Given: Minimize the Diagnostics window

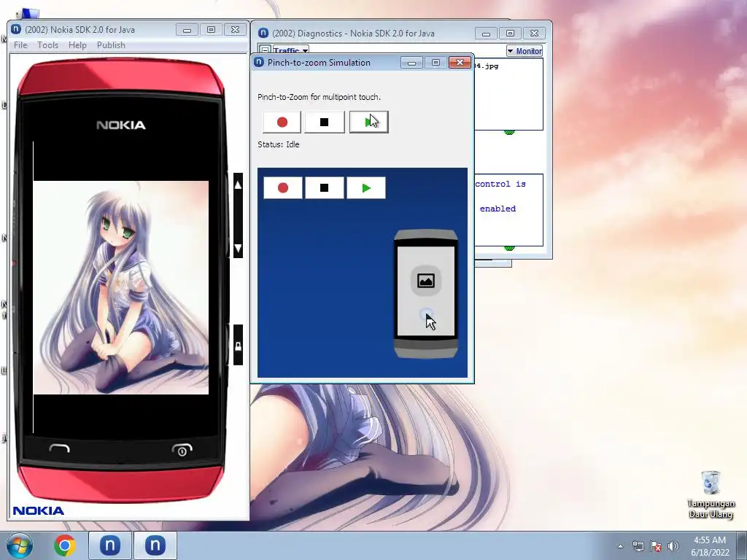Looking at the screenshot, I should point(486,34).
